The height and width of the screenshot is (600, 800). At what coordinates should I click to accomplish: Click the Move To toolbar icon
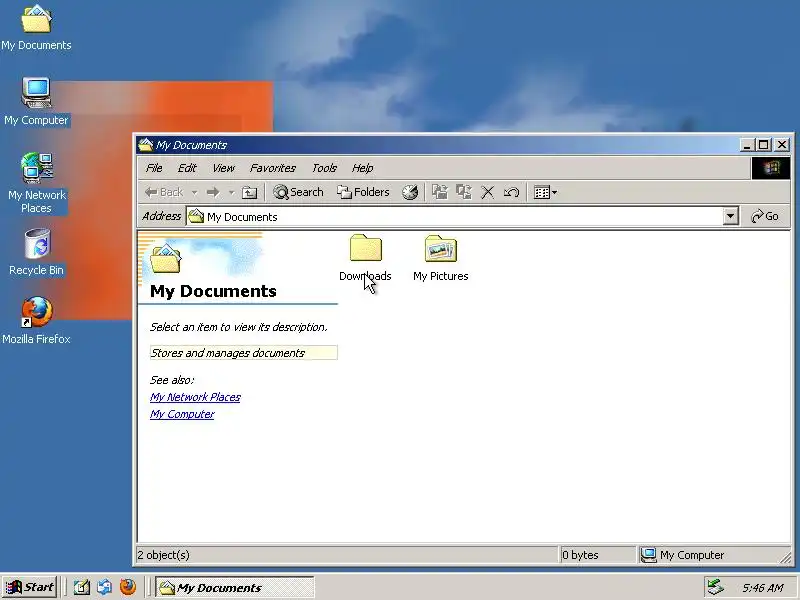pyautogui.click(x=439, y=192)
